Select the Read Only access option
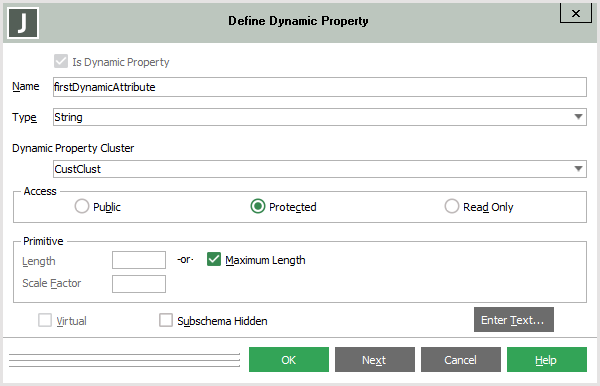The height and width of the screenshot is (386, 600). pyautogui.click(x=452, y=206)
